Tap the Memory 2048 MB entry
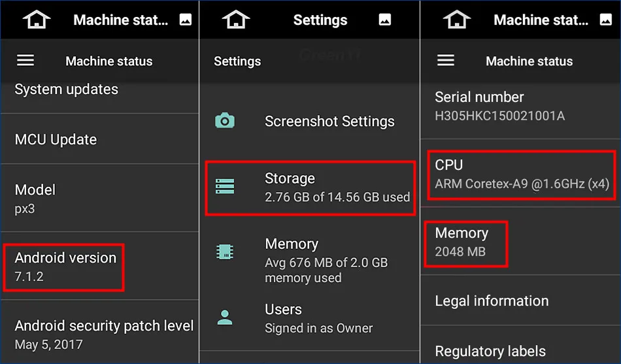 coord(520,242)
